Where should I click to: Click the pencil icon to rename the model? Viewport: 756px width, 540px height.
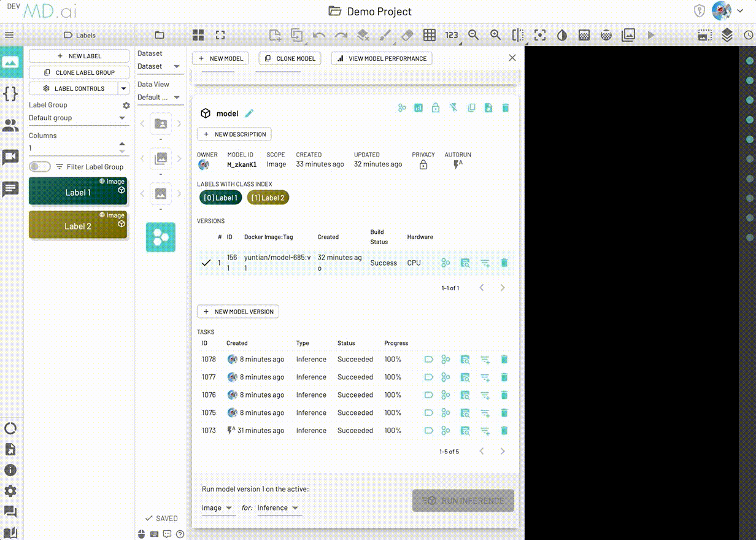tap(249, 113)
